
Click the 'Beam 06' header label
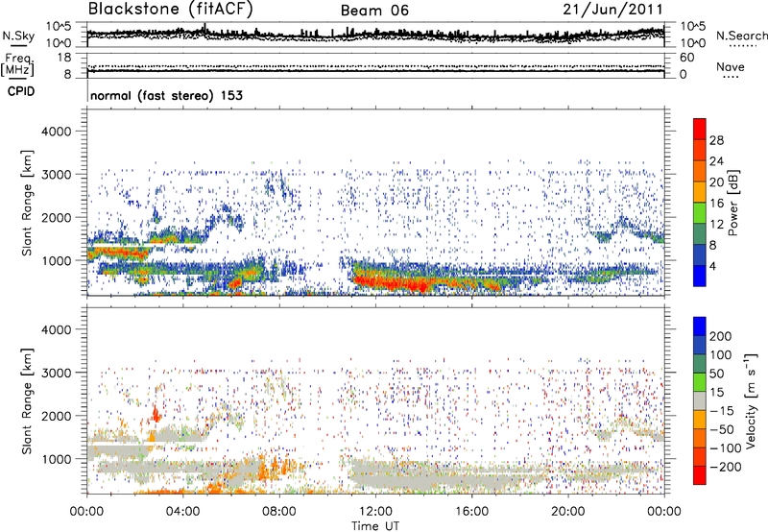pos(374,11)
